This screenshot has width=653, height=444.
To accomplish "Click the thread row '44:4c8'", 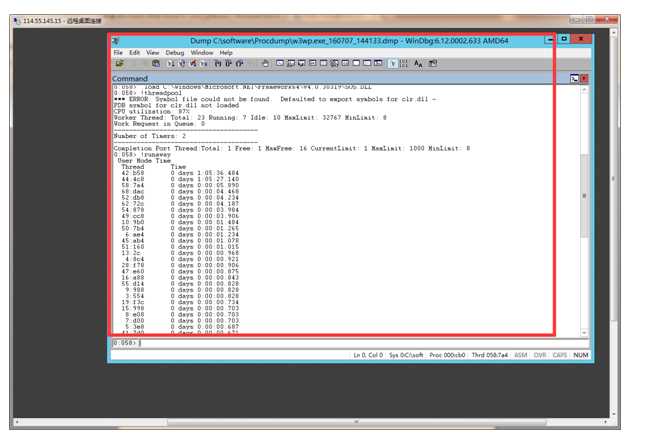I will pyautogui.click(x=180, y=179).
